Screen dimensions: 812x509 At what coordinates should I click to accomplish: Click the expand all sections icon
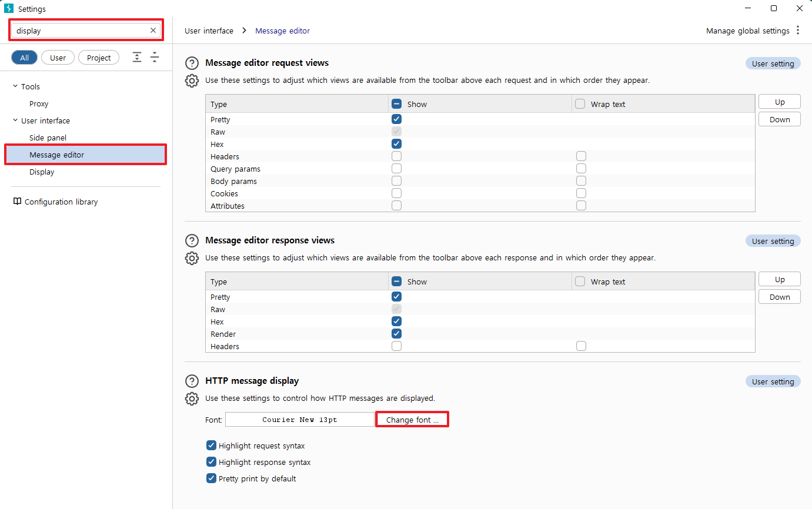137,57
